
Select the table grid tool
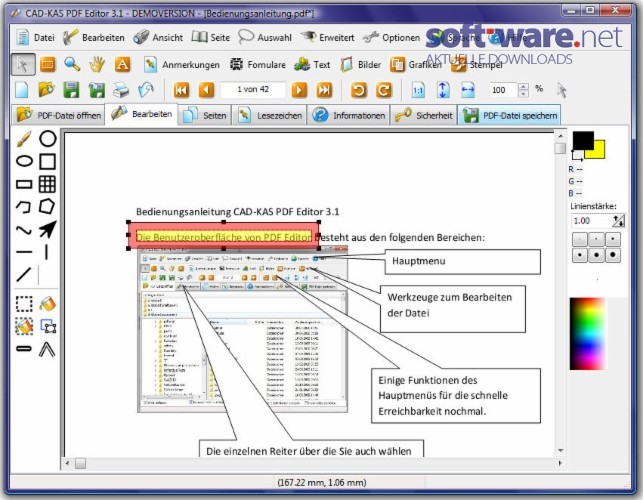pyautogui.click(x=47, y=184)
